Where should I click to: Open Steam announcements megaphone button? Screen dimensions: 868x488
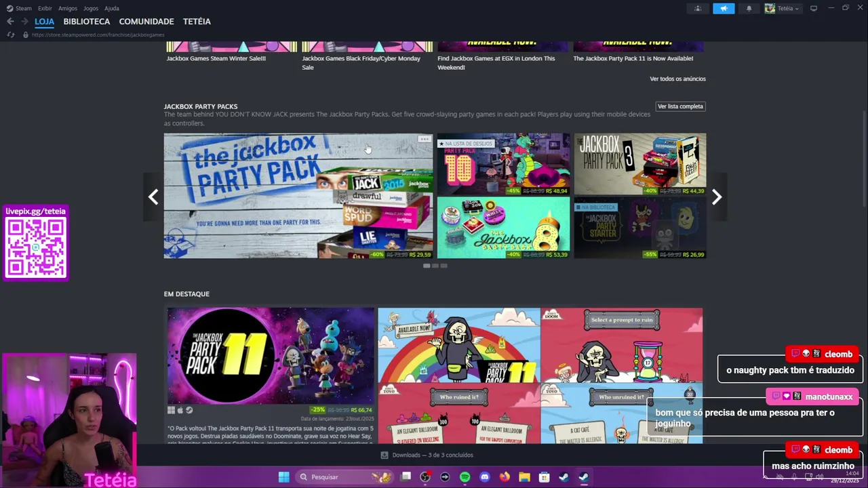click(724, 8)
